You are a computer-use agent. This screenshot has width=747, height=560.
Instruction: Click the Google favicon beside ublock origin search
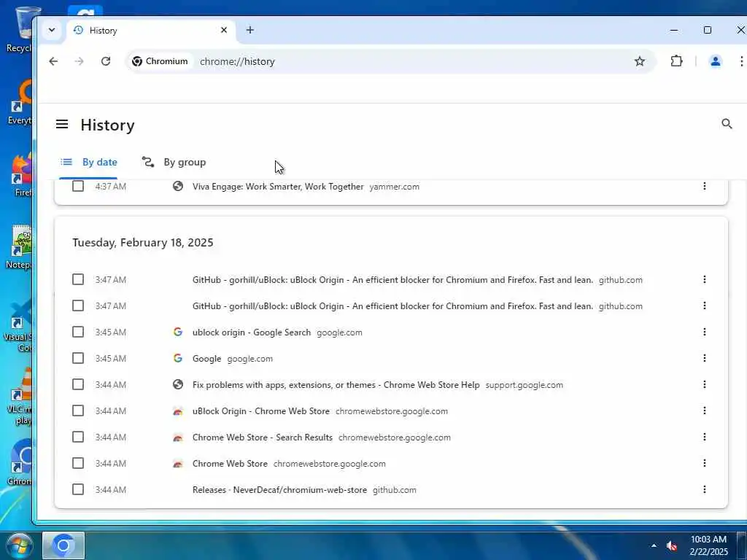tap(178, 332)
